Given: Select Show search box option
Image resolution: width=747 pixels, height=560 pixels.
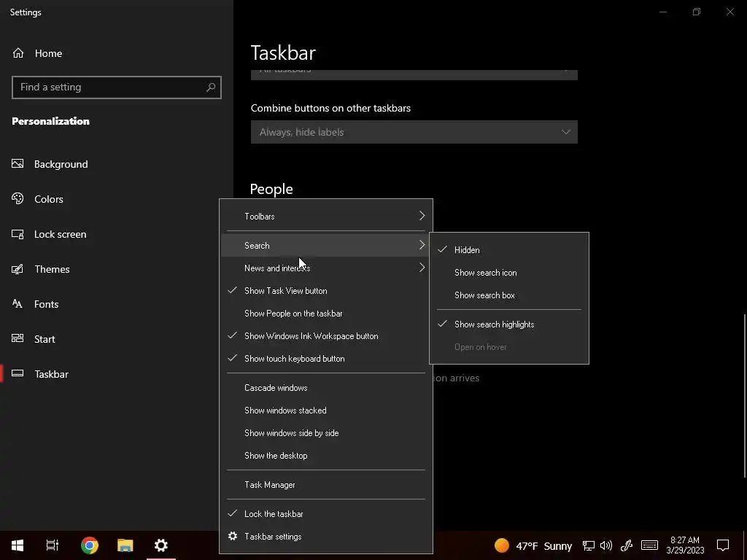Looking at the screenshot, I should click(x=508, y=295).
